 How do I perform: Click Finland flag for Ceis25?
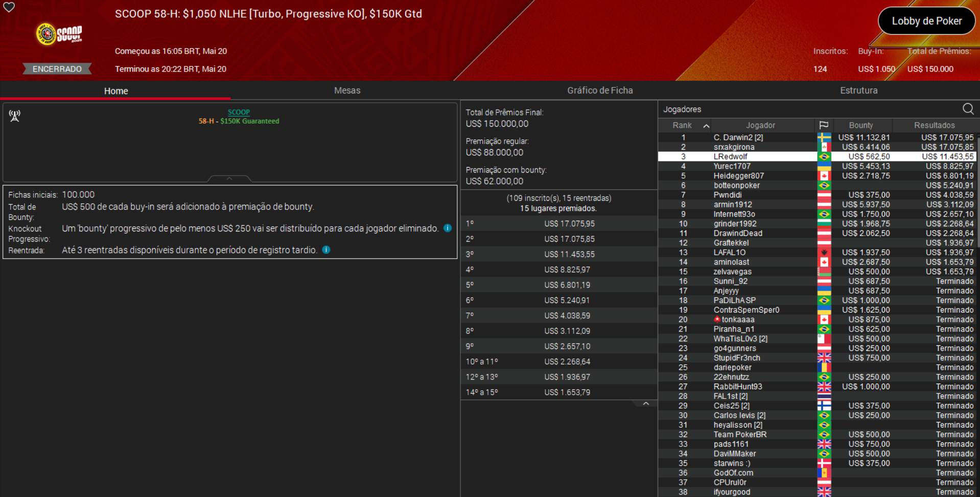click(824, 406)
